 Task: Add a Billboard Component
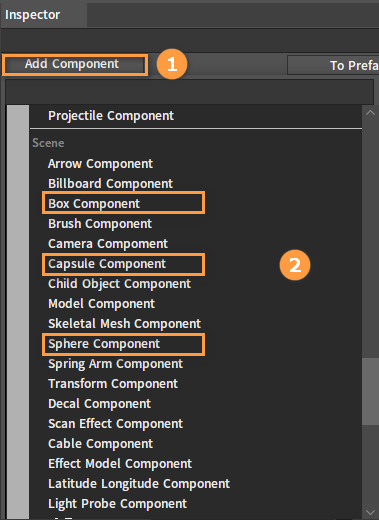tap(110, 184)
